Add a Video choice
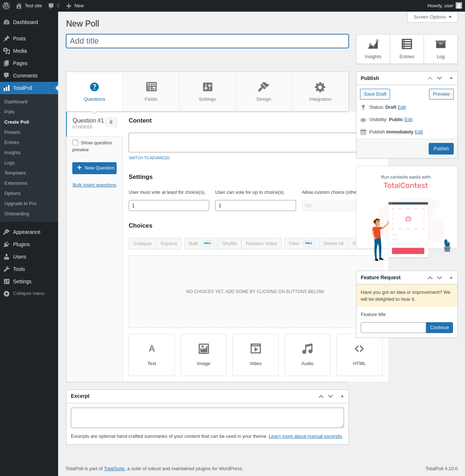This screenshot has width=465, height=476. point(255,355)
